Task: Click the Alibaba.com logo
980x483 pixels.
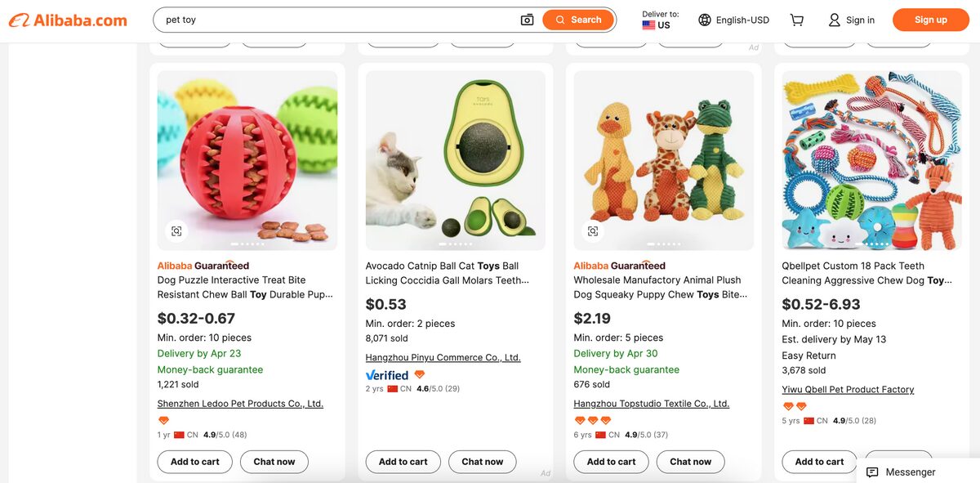Action: point(67,20)
